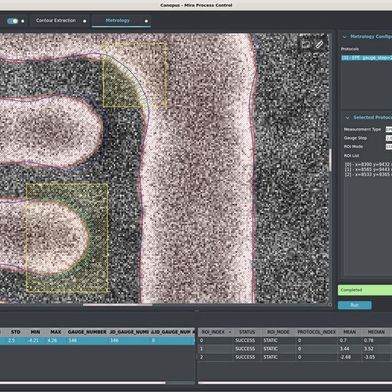Open the ROI Mode dropdown
The image size is (392, 392).
(x=389, y=147)
